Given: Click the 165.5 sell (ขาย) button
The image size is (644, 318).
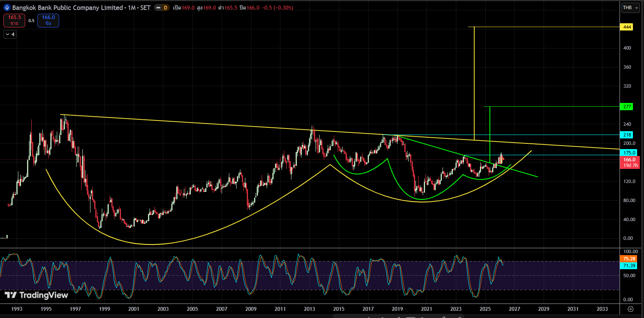Looking at the screenshot, I should (14, 20).
